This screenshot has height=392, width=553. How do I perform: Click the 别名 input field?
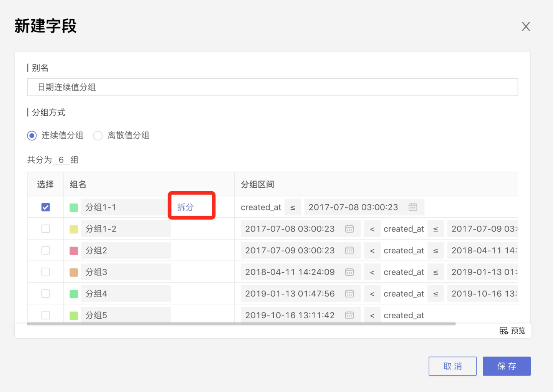[272, 87]
